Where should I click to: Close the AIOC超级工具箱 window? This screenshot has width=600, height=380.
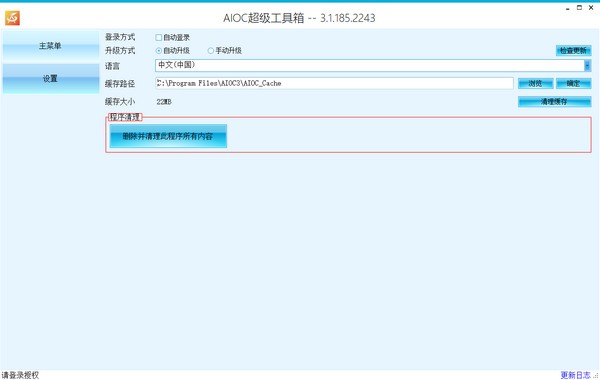coord(591,8)
